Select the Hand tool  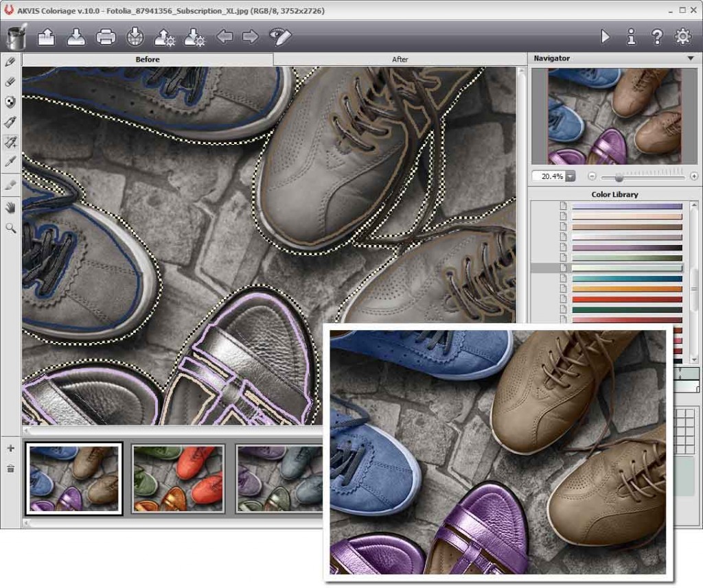tap(10, 207)
